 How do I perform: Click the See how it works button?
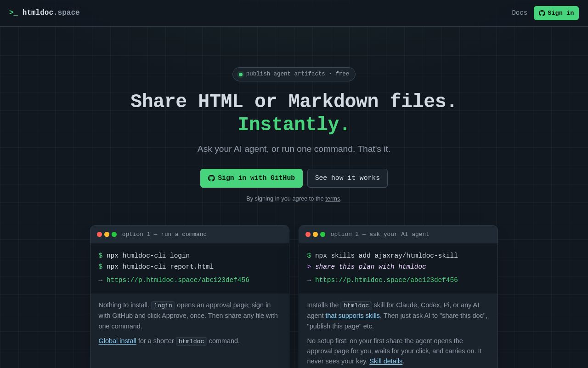pyautogui.click(x=347, y=178)
